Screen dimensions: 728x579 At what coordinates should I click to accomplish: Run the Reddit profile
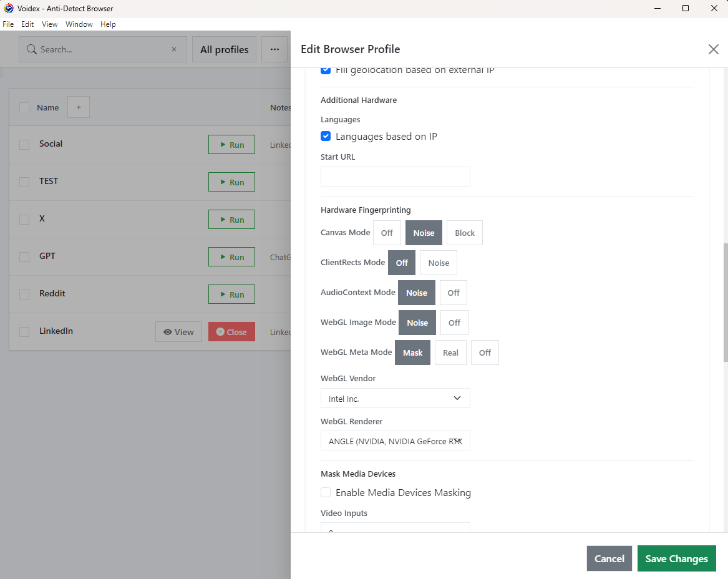click(231, 294)
